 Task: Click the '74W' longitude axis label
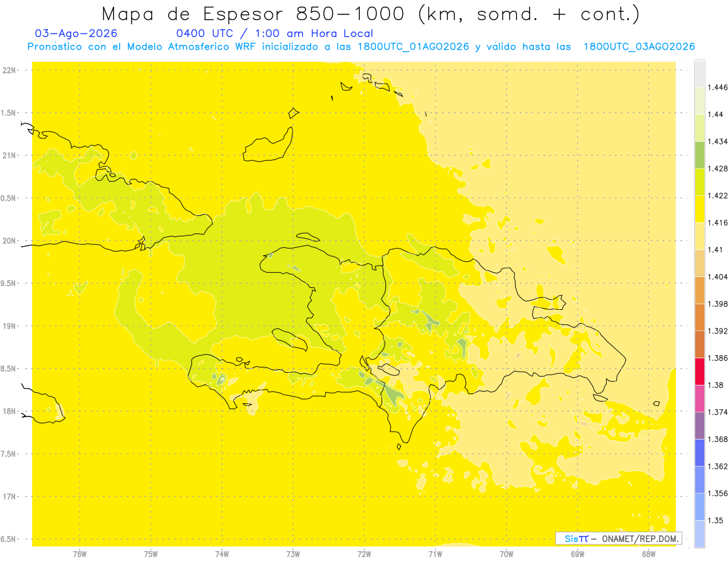pyautogui.click(x=222, y=554)
